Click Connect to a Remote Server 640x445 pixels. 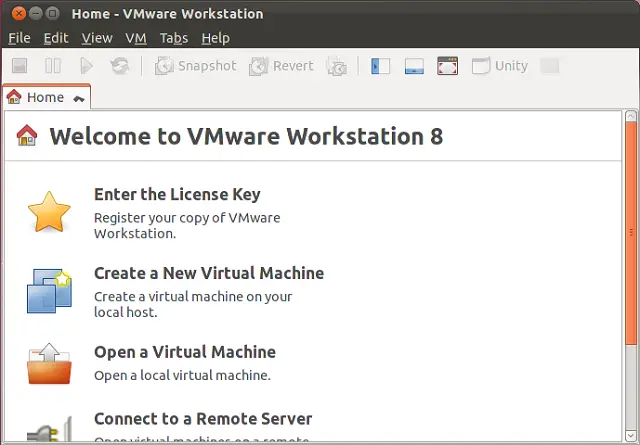(x=203, y=419)
